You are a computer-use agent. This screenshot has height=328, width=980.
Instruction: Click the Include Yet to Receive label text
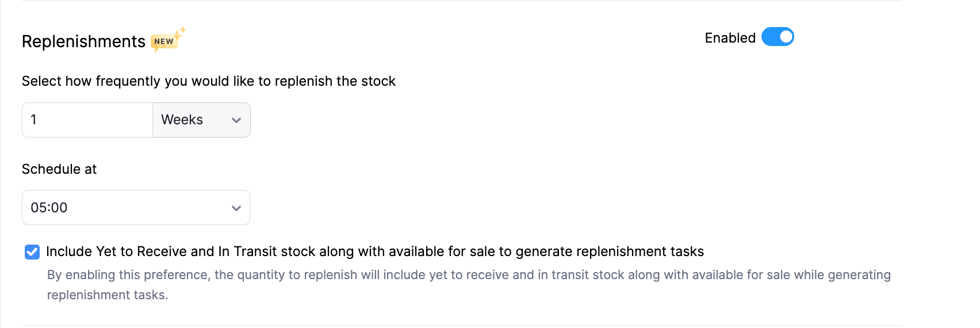click(374, 251)
